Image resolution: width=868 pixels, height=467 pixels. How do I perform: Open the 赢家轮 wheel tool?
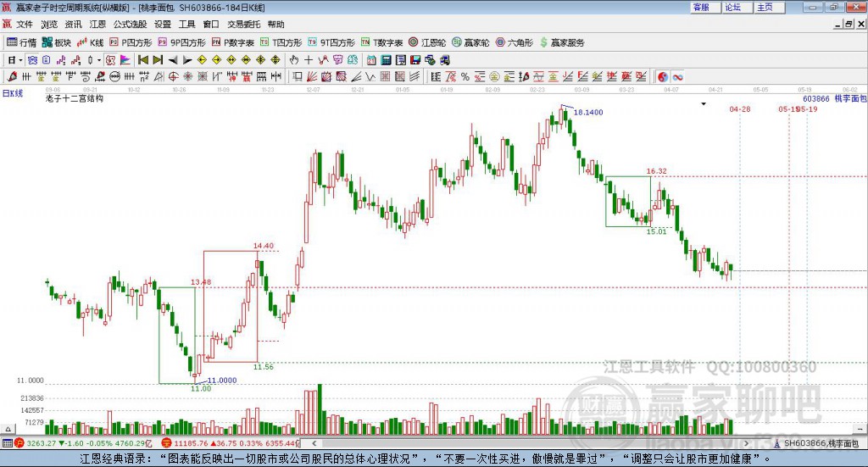click(x=470, y=42)
